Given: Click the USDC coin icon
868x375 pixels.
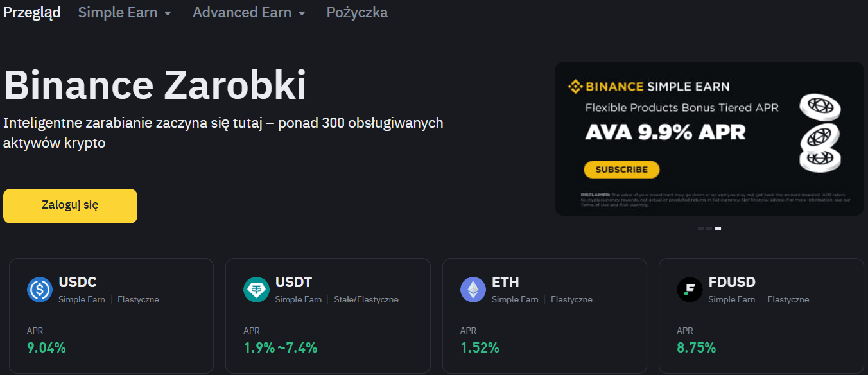Looking at the screenshot, I should point(39,290).
